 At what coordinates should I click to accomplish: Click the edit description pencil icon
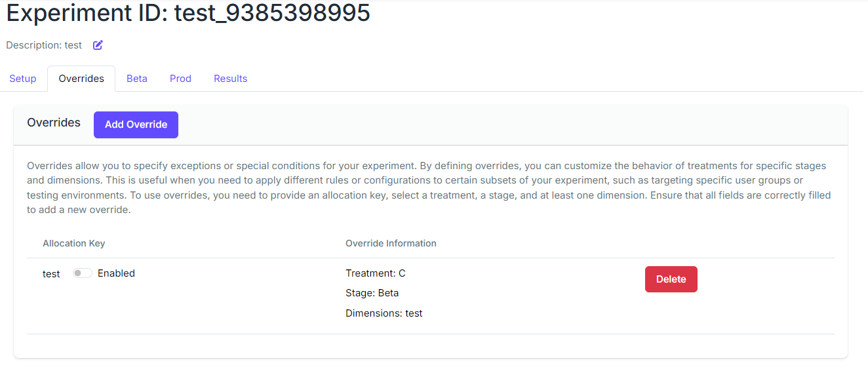click(x=98, y=45)
